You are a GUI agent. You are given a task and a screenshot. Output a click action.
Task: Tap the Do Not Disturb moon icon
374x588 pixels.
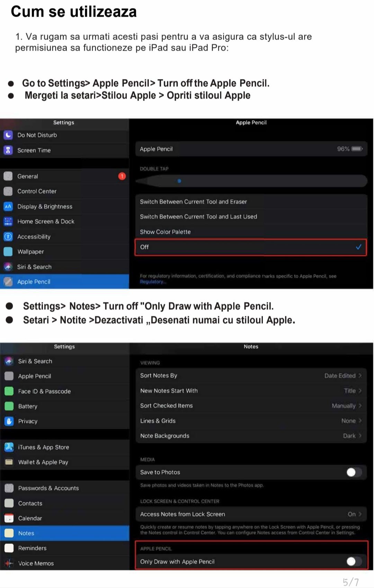(8, 135)
